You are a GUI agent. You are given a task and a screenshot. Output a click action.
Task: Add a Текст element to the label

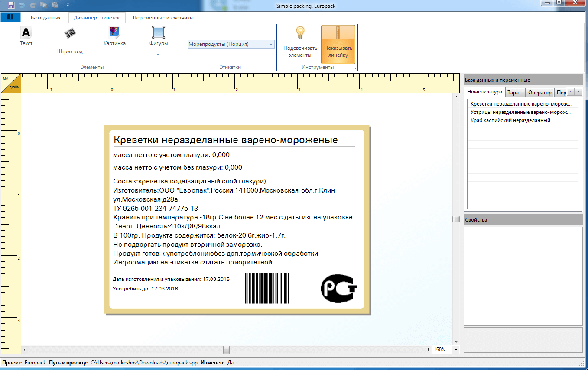tap(26, 36)
